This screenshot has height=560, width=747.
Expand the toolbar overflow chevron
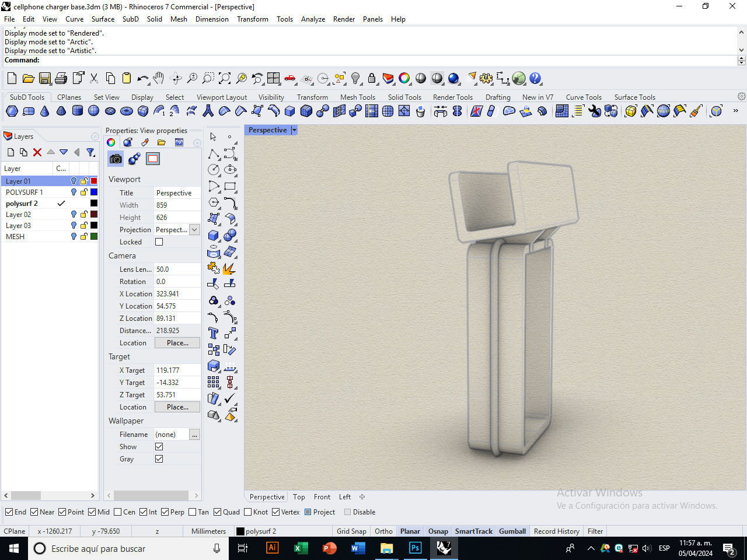click(735, 111)
